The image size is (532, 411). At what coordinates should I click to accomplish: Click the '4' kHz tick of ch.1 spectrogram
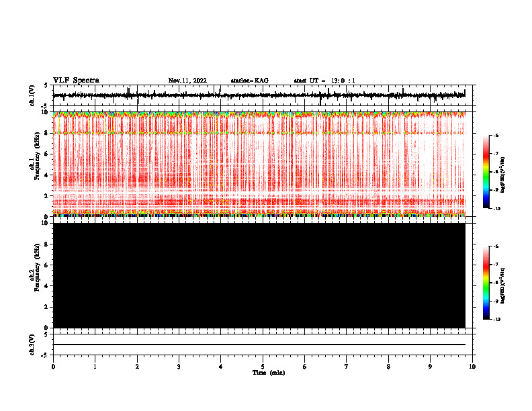[x=46, y=175]
